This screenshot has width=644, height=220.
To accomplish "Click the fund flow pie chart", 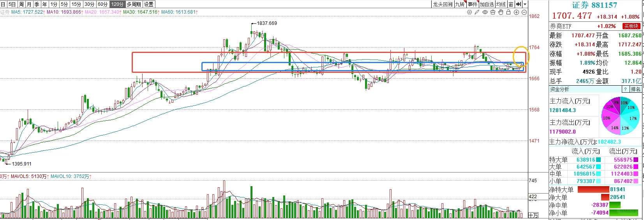I will point(621,116).
